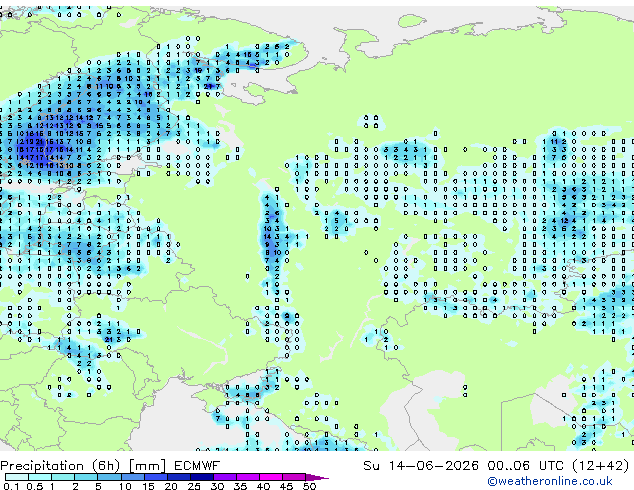The height and width of the screenshot is (490, 634).
Task: Pick the 2 to 5 mm legend swatch
Action: 86,477
